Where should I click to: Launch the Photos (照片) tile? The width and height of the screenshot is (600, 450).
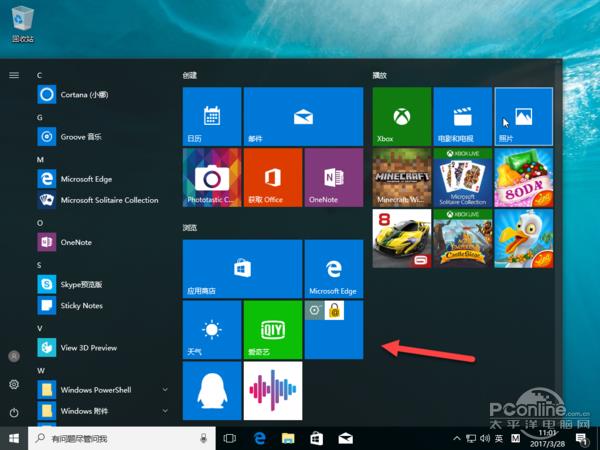coord(523,116)
